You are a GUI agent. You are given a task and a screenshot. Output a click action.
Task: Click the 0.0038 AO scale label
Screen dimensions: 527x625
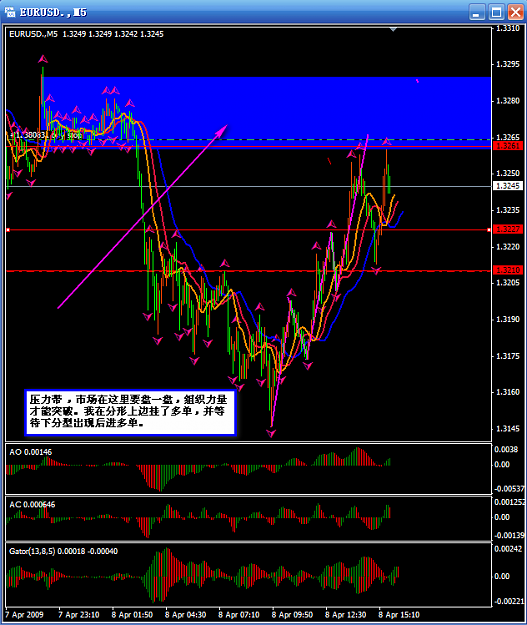(x=506, y=450)
